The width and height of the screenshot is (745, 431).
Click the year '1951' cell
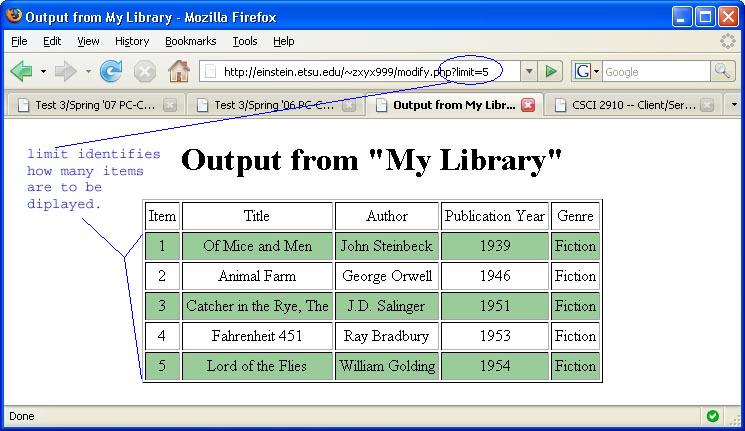point(495,306)
